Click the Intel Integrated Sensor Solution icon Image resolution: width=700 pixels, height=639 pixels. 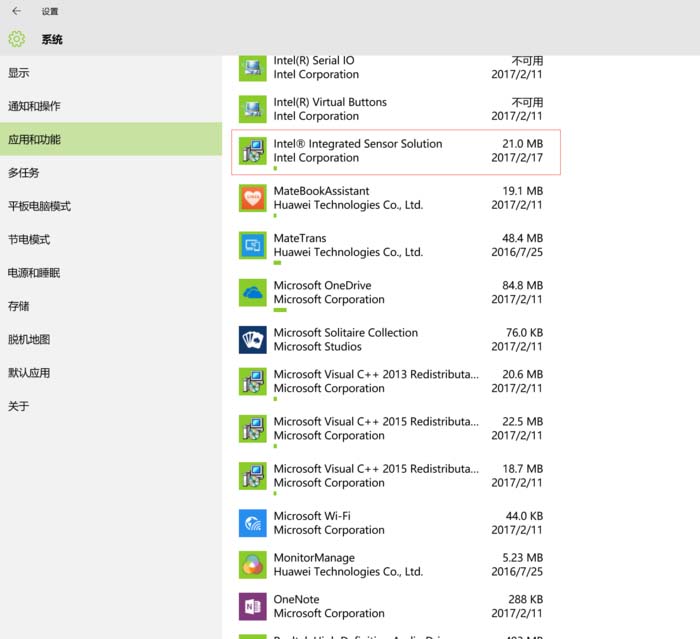pyautogui.click(x=253, y=150)
